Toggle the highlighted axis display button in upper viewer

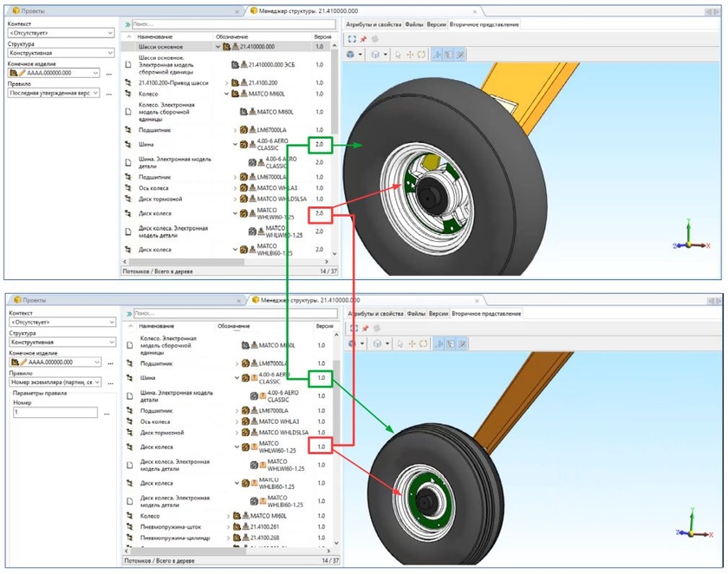437,55
